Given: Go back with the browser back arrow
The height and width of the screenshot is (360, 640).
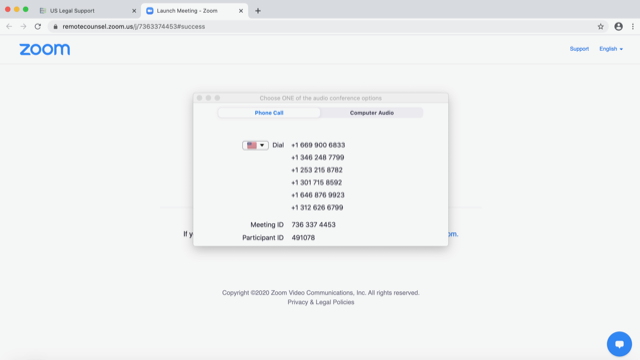Looking at the screenshot, I should click(9, 27).
